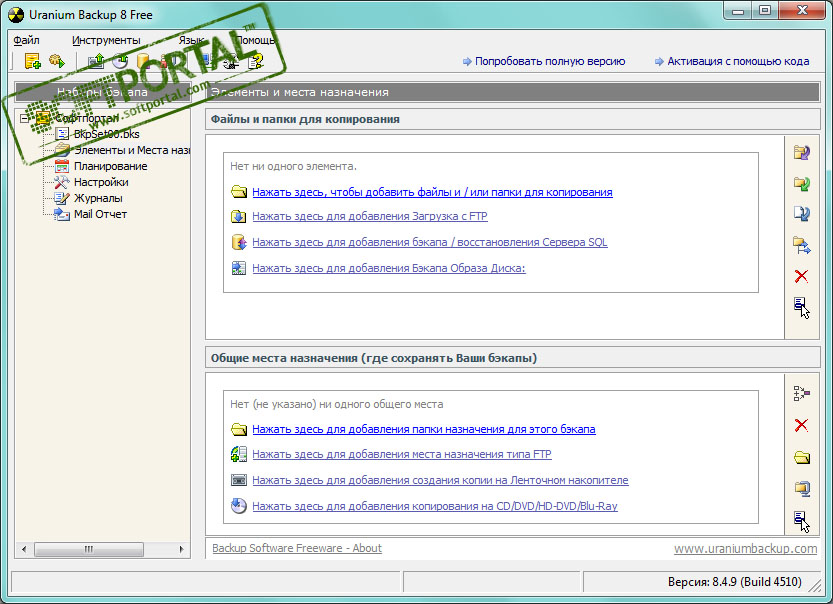
Task: Open the Файл menu
Action: (x=27, y=40)
